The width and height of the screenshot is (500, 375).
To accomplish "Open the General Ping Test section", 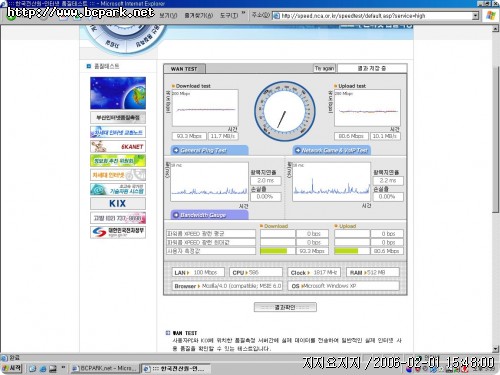I will tap(209, 150).
